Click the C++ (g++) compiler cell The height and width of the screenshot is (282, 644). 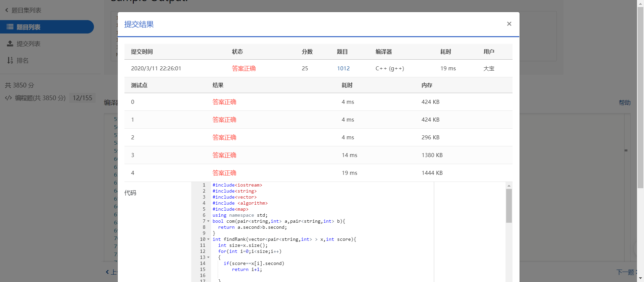pos(390,68)
